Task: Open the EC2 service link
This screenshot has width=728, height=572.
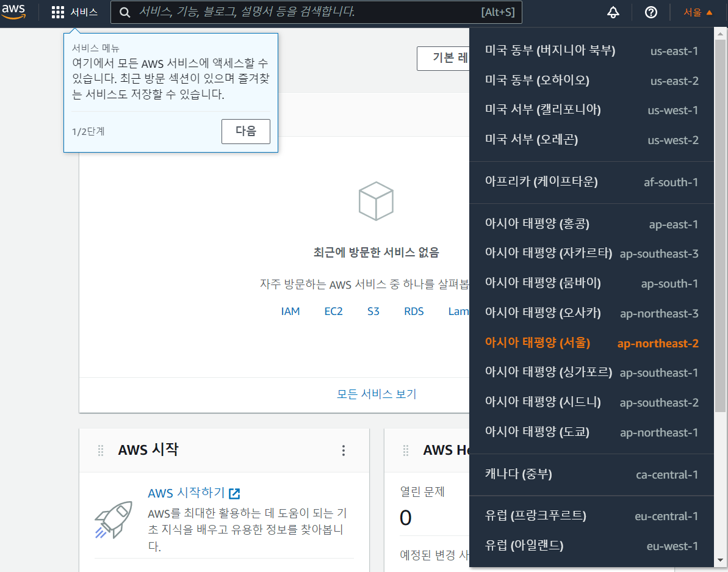Action: (x=333, y=311)
